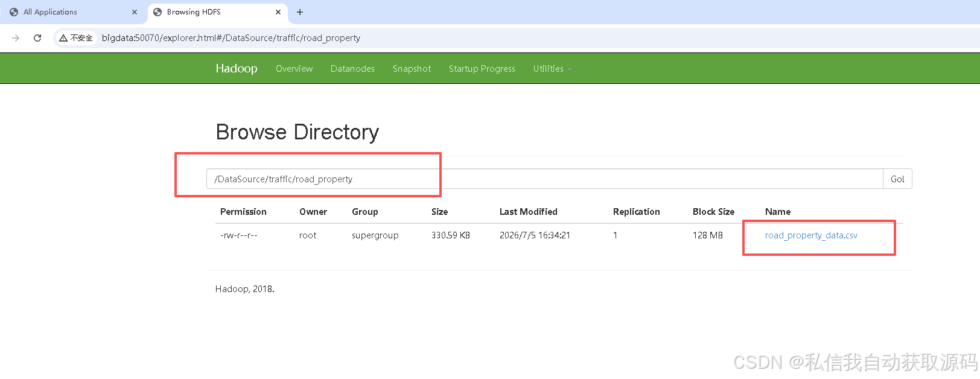Click the Name column header

(778, 212)
